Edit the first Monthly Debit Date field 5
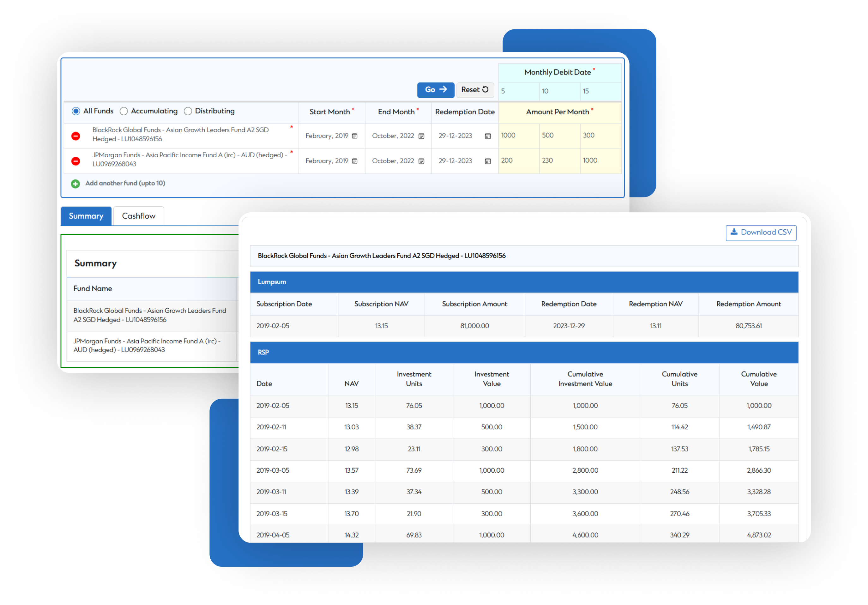Viewport: 868px width, 605px height. point(519,91)
